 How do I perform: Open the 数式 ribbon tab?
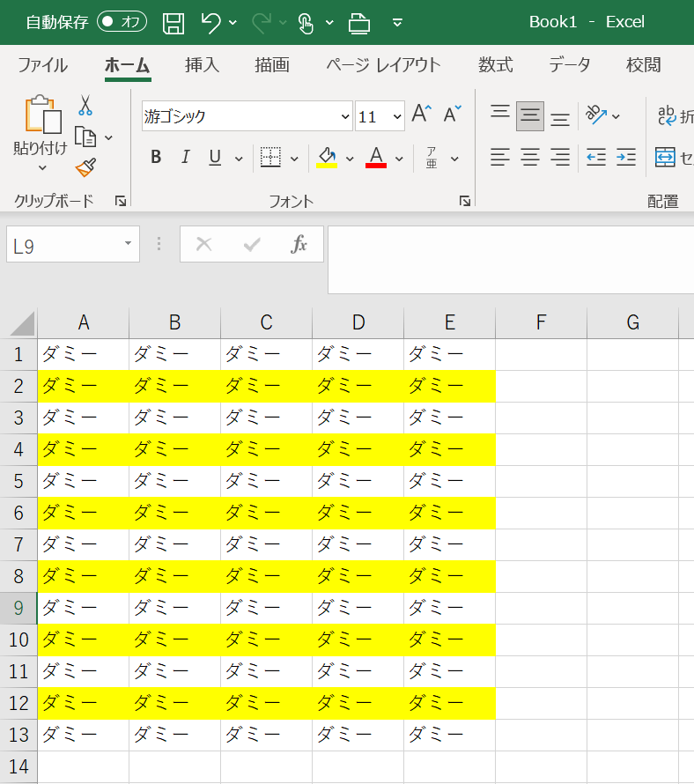[x=495, y=65]
